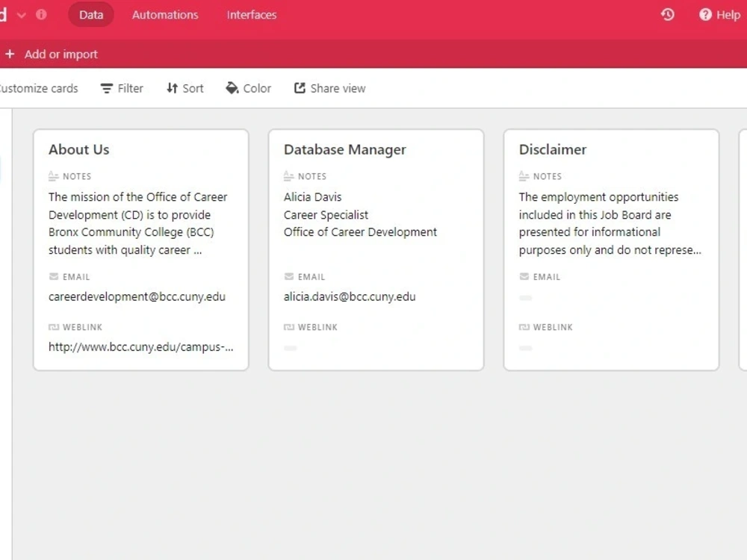Open the Automations tab
Screen dimensions: 747x560
[x=165, y=15]
